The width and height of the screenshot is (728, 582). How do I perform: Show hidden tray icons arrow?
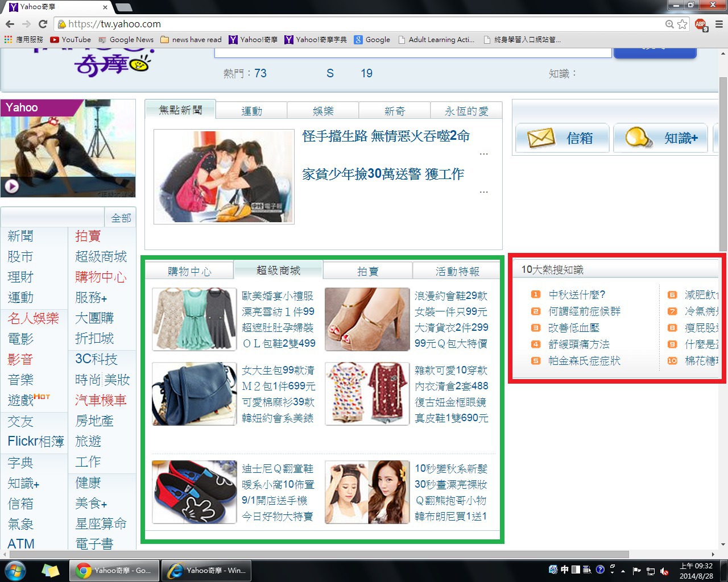point(623,571)
